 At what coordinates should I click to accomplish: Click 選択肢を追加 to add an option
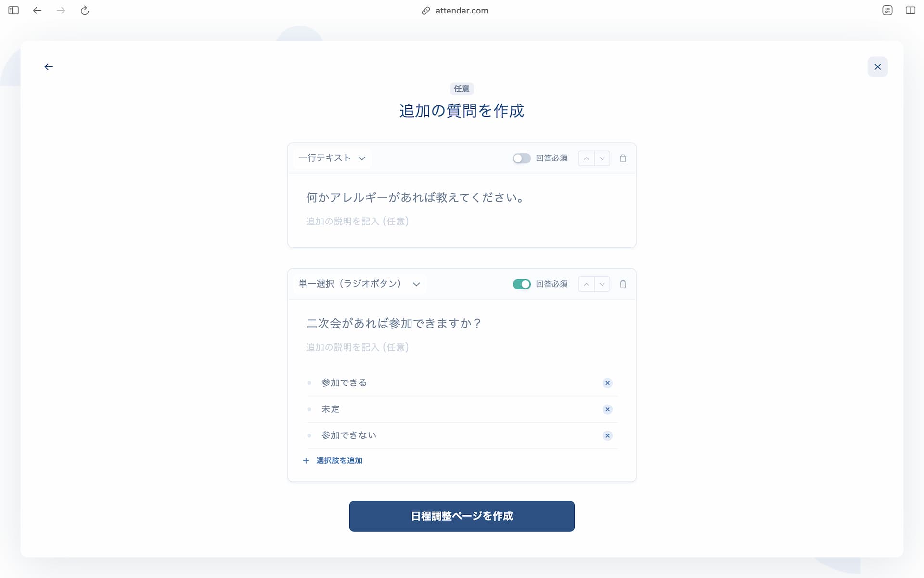(x=333, y=461)
